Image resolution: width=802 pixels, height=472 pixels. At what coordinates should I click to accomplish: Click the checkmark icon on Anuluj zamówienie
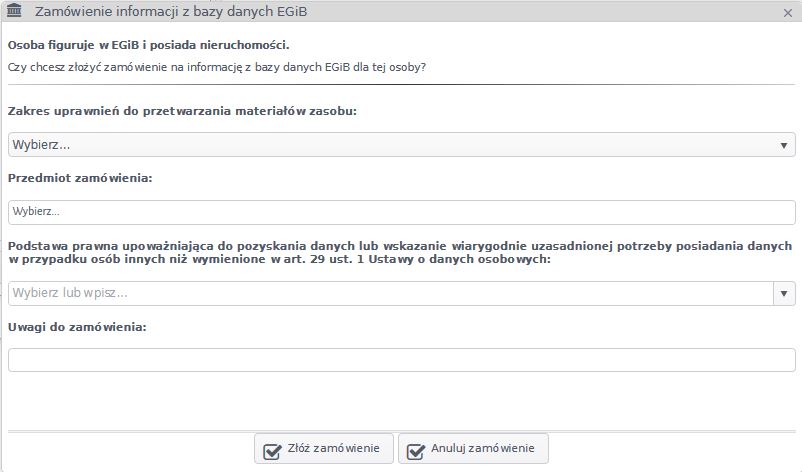415,451
